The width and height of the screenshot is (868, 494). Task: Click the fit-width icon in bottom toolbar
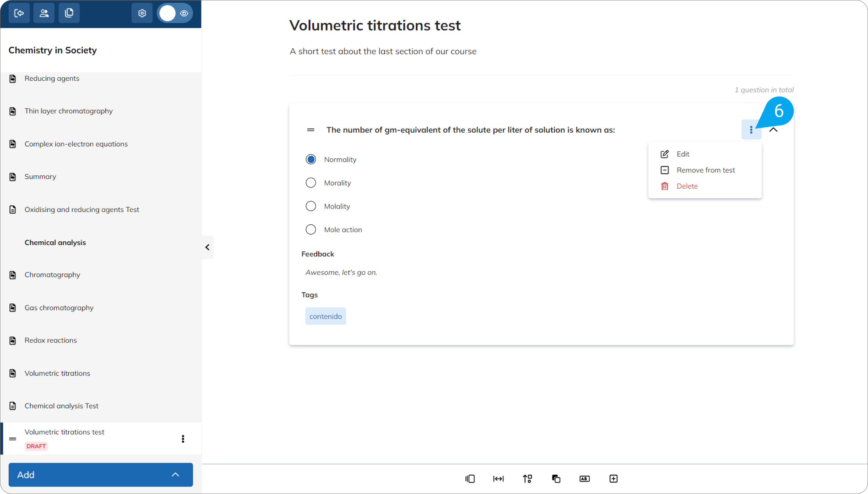498,479
